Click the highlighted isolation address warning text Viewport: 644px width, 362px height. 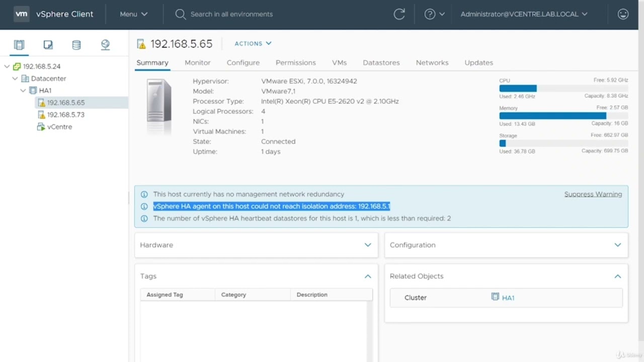tap(272, 206)
